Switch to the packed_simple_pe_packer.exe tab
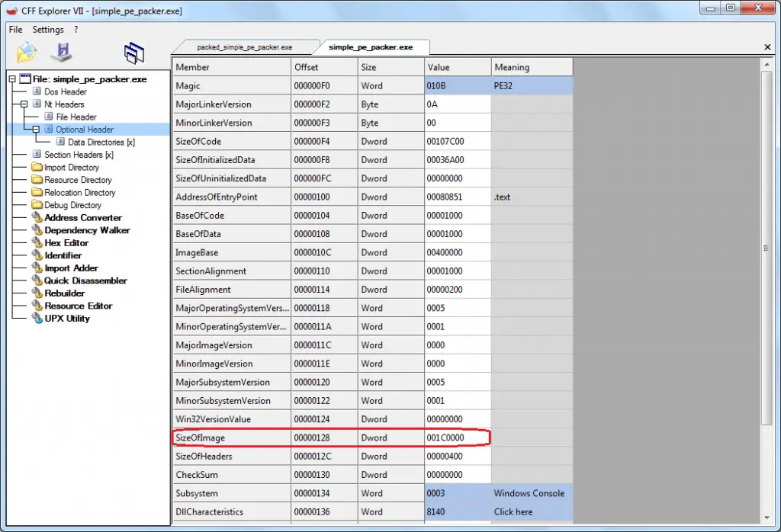Screen dimensions: 781x532 pyautogui.click(x=244, y=46)
